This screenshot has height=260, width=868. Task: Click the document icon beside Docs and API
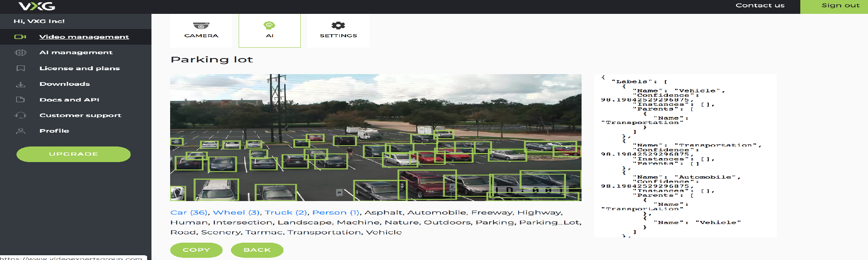(20, 100)
